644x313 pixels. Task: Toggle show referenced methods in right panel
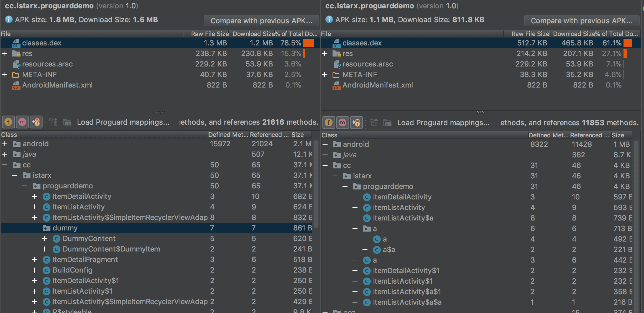[356, 123]
